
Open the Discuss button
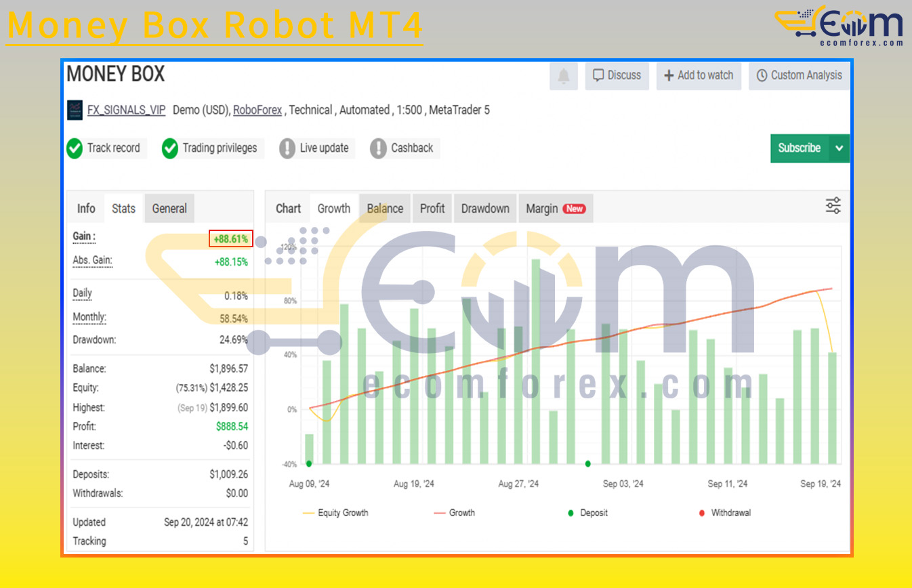coord(617,76)
